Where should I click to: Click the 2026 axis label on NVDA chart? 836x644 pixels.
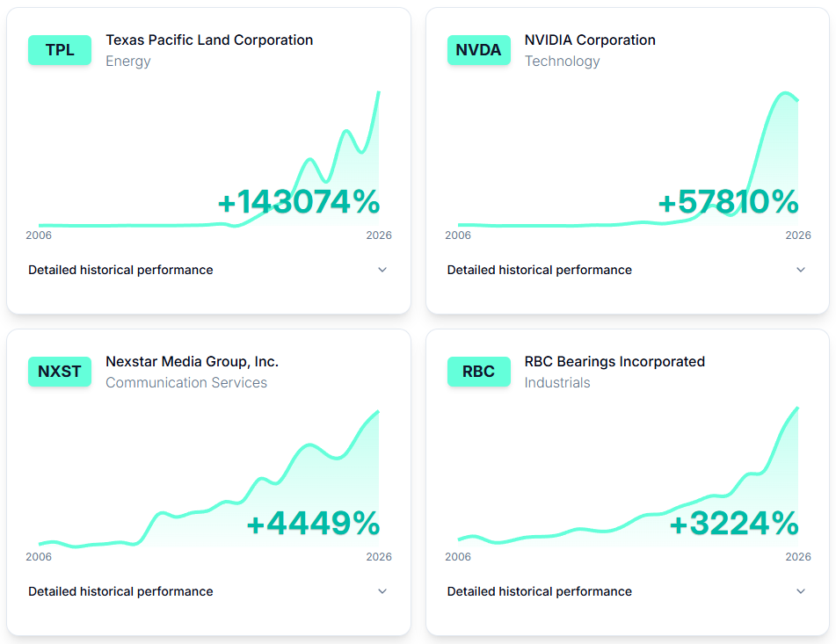click(798, 235)
